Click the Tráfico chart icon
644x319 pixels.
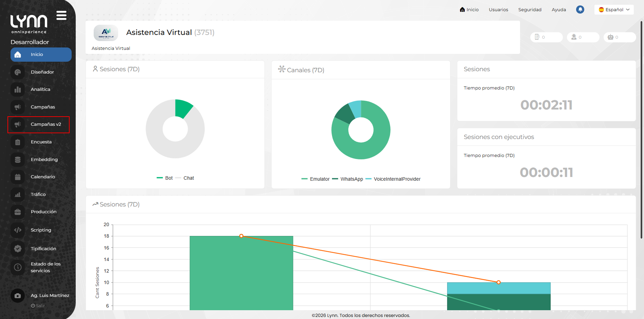[18, 195]
